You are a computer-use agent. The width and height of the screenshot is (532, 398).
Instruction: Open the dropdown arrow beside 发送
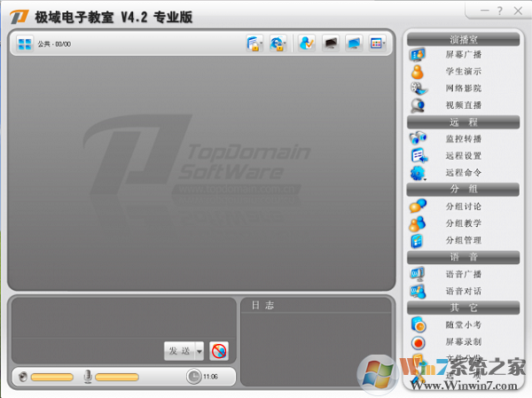click(x=199, y=351)
